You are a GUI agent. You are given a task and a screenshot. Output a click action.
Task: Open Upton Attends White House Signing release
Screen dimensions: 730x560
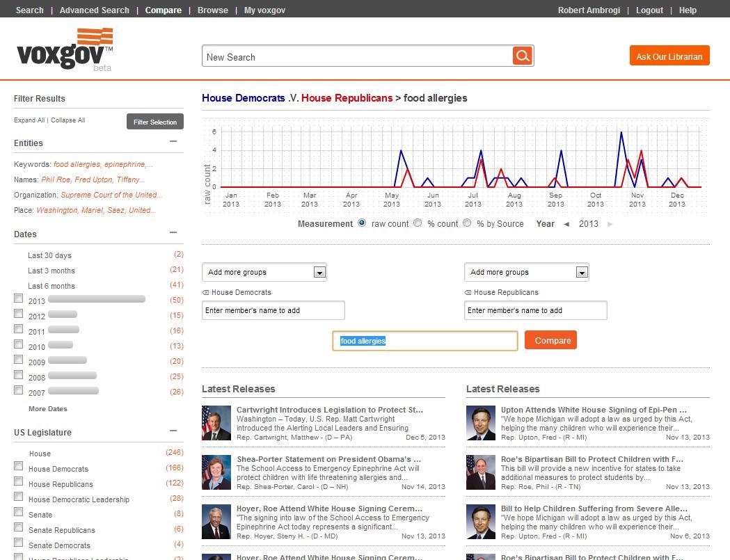pos(594,410)
